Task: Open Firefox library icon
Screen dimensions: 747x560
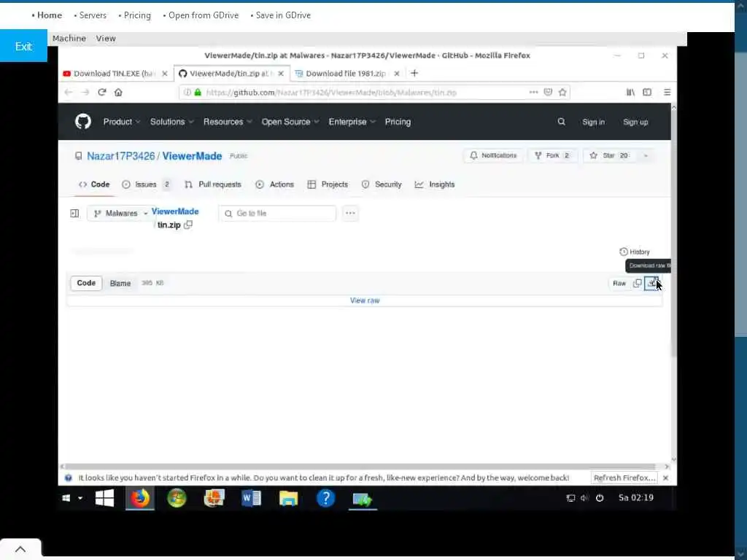Action: (630, 93)
